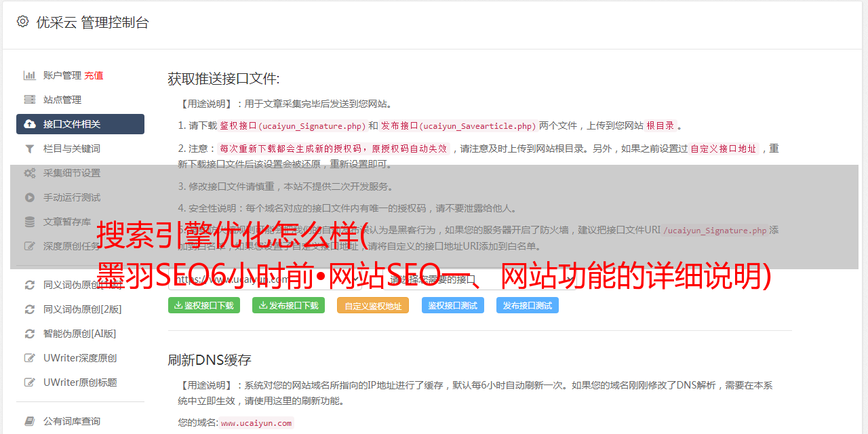Open 栏目与关键词 via its filter icon

[x=30, y=149]
